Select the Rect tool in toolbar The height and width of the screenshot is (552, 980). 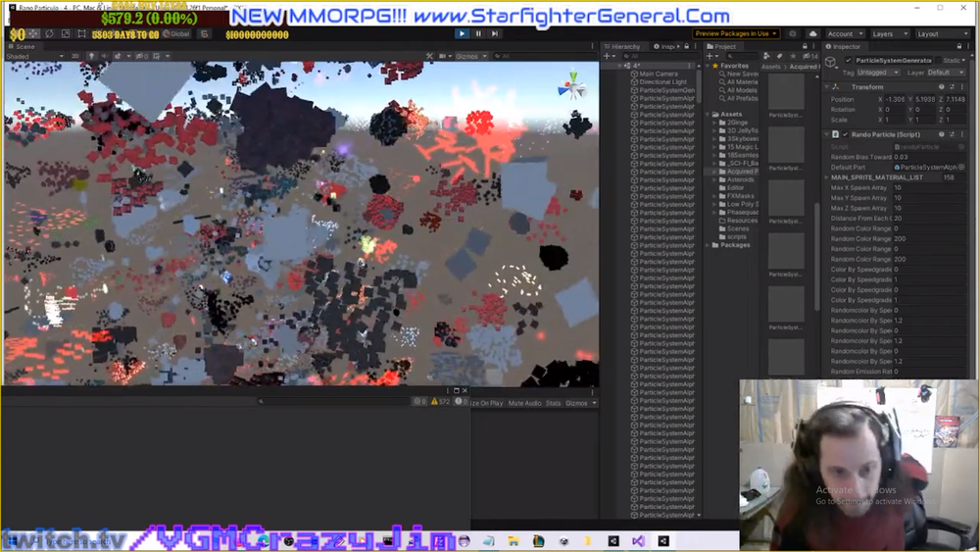tap(81, 33)
